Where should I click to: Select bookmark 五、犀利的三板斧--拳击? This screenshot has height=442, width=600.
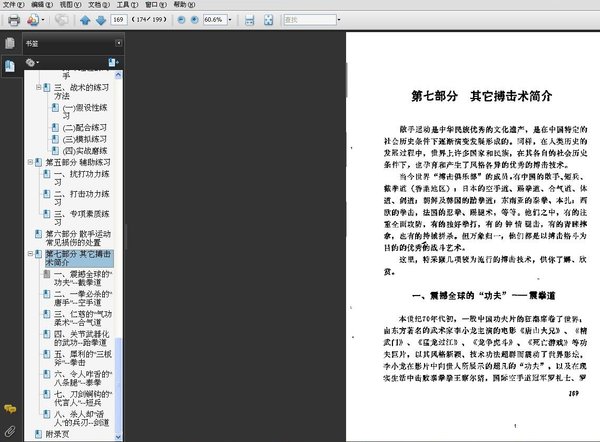(x=83, y=358)
